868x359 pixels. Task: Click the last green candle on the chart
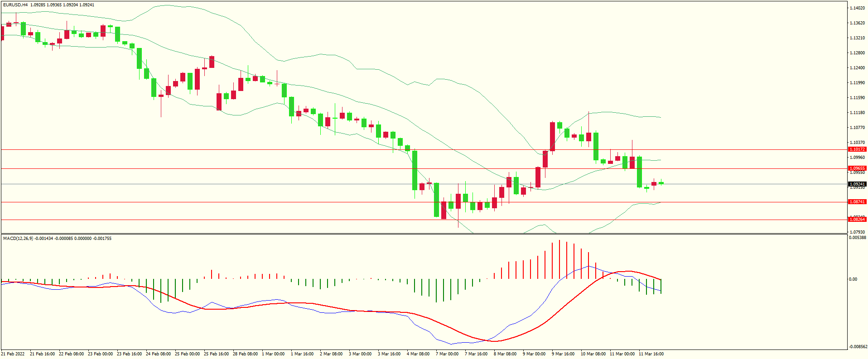click(x=661, y=183)
